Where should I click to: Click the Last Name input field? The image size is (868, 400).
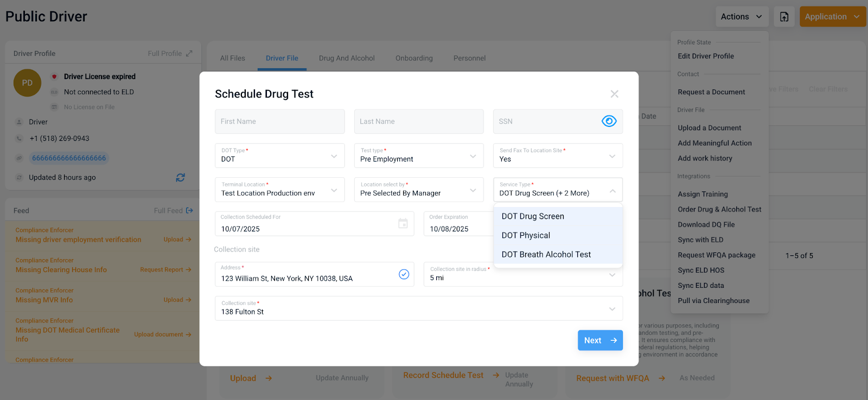(x=419, y=121)
